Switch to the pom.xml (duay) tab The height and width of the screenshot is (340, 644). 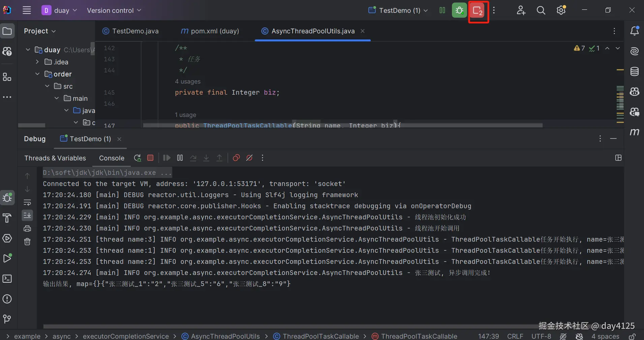tap(210, 31)
